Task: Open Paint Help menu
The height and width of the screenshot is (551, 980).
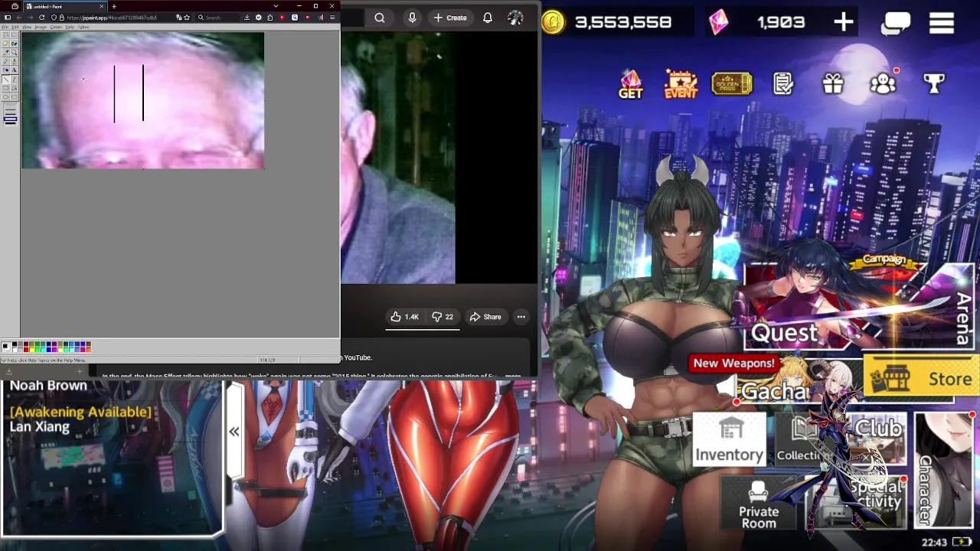Action: click(x=70, y=27)
